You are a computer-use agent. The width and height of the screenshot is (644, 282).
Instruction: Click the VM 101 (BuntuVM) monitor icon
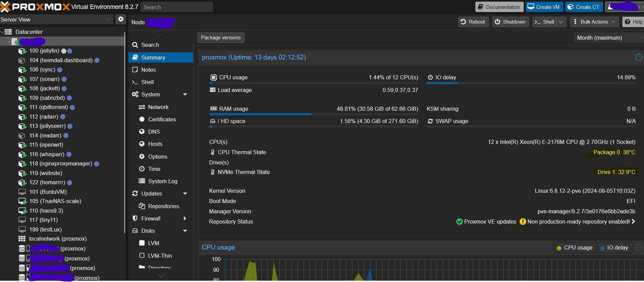click(22, 192)
